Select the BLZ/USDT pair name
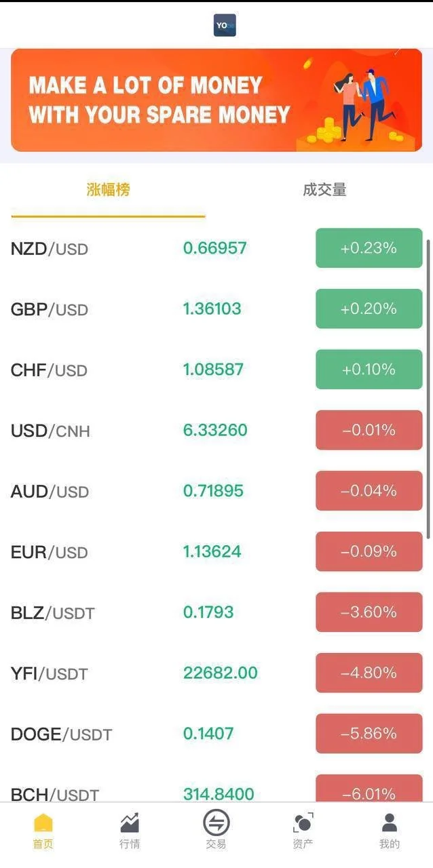Screen dimensions: 433x868 pos(52,613)
